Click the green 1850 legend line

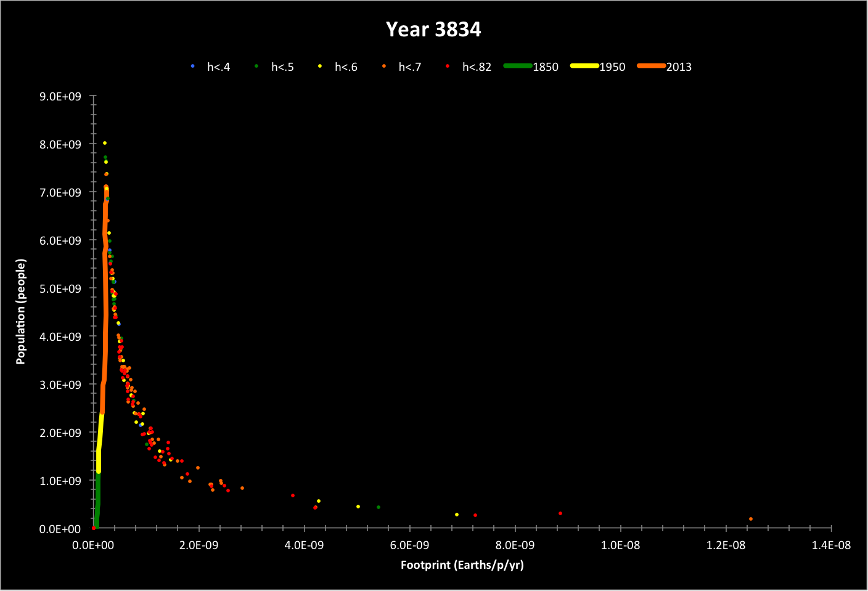click(x=518, y=66)
